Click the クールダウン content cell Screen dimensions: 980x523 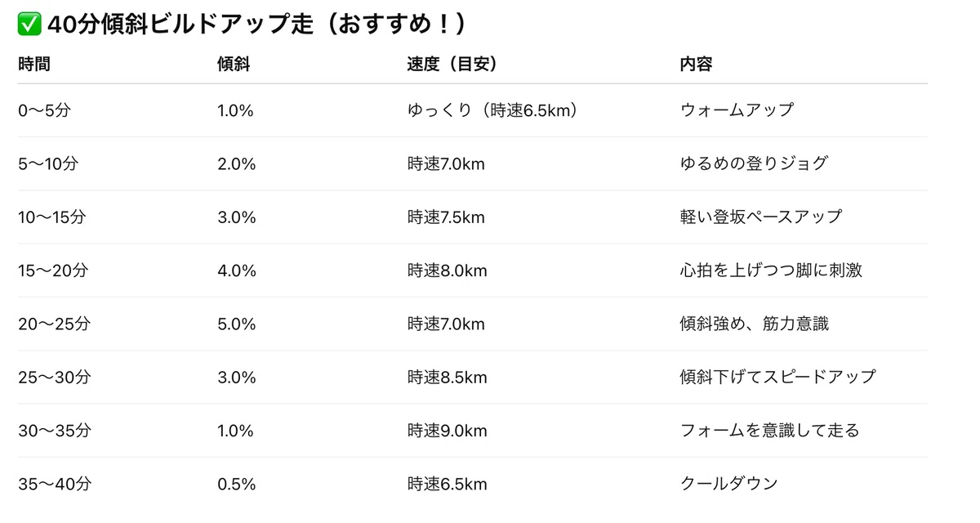coord(728,484)
